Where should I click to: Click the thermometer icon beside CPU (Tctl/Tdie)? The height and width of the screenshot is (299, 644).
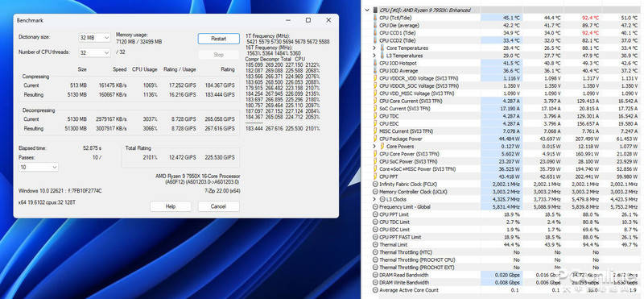pyautogui.click(x=375, y=18)
